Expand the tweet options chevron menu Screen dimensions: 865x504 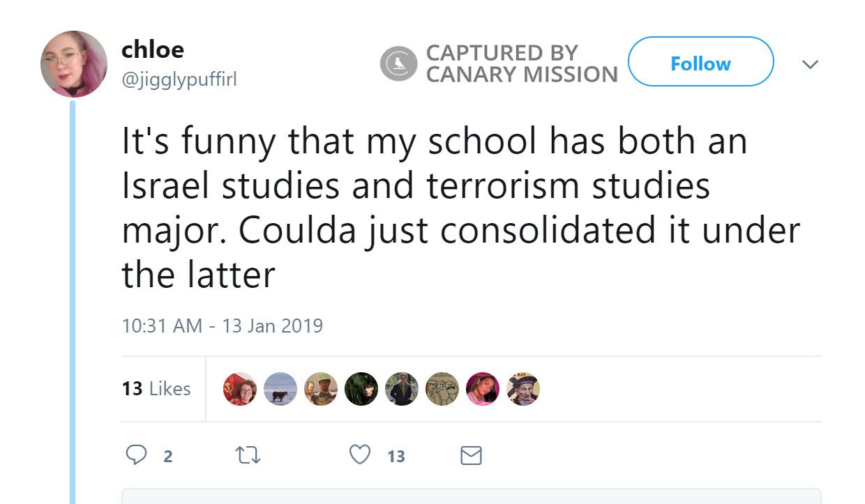click(809, 64)
